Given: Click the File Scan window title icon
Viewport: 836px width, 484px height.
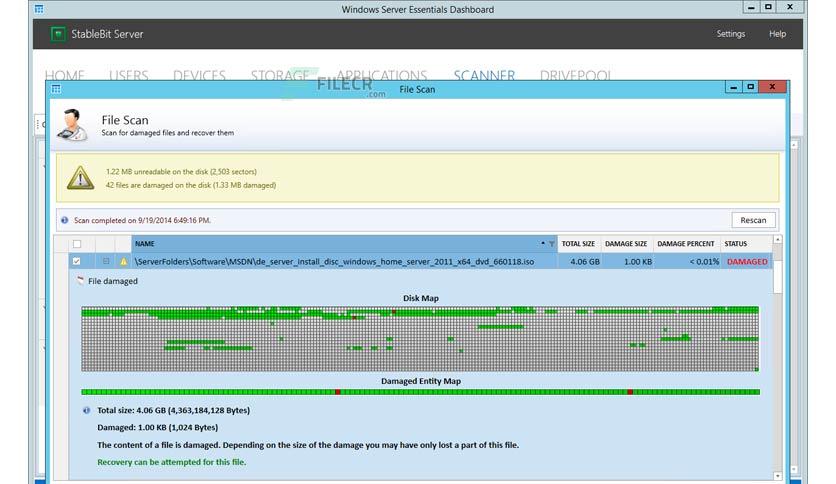Looking at the screenshot, I should (x=56, y=89).
